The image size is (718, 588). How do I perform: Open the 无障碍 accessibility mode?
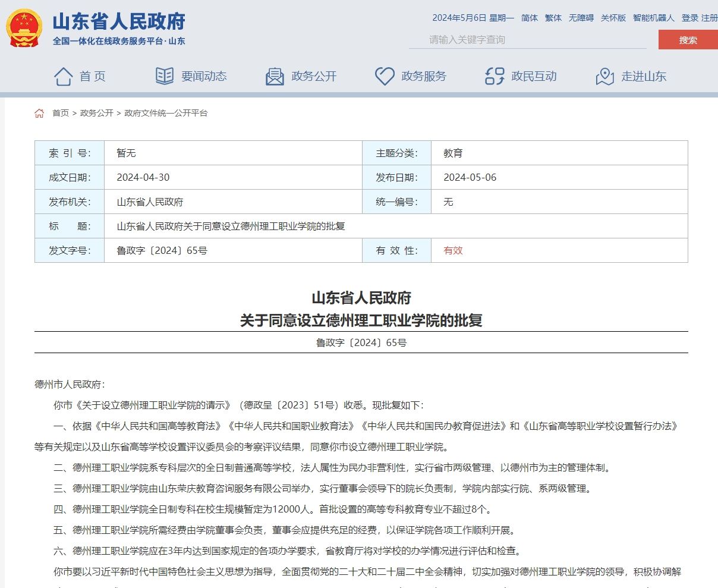(x=581, y=18)
